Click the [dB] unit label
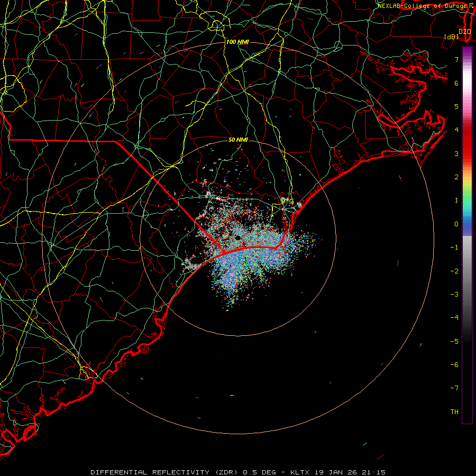 pyautogui.click(x=452, y=36)
